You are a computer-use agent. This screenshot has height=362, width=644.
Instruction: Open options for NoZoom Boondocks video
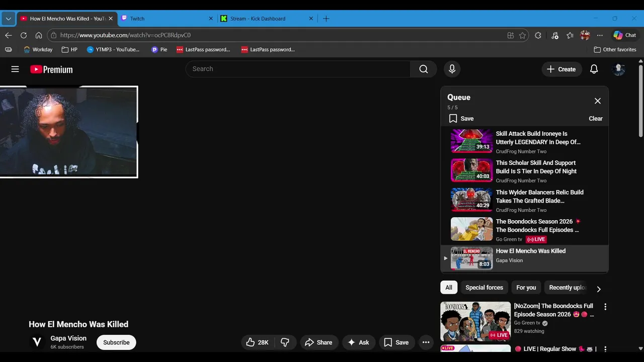coord(605,307)
